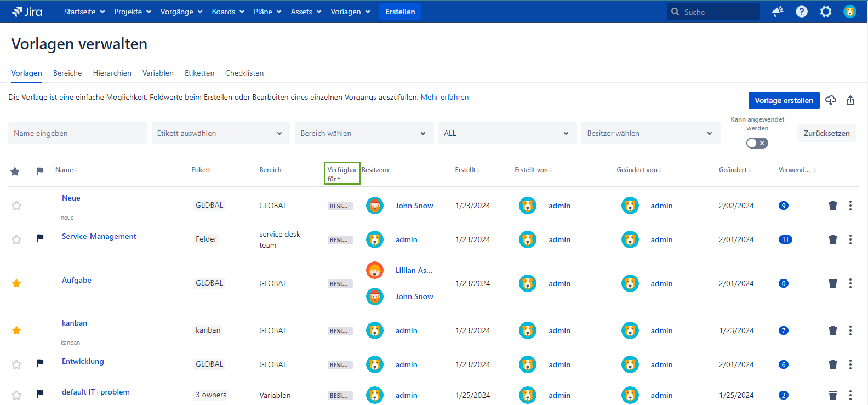Viewport: 868px width, 405px height.
Task: Click the export share icon
Action: [x=850, y=100]
